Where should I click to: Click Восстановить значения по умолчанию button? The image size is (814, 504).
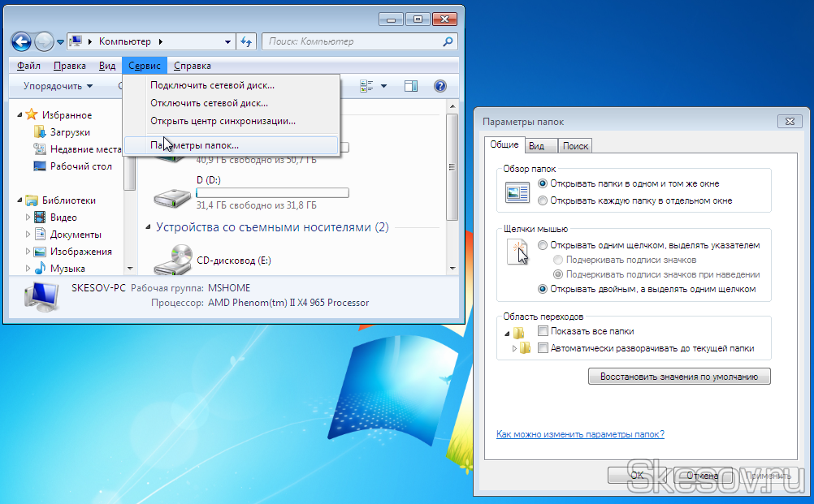click(x=678, y=377)
